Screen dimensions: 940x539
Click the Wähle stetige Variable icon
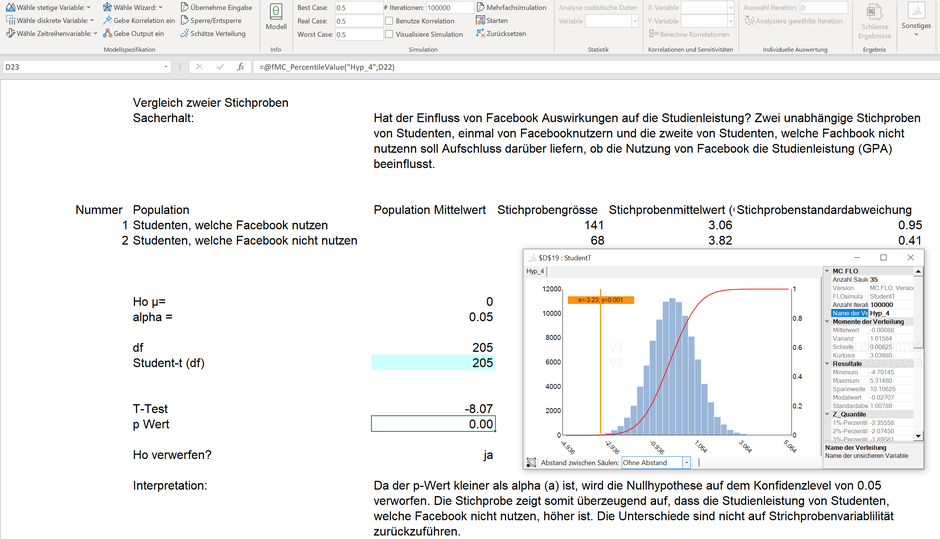(x=10, y=7)
